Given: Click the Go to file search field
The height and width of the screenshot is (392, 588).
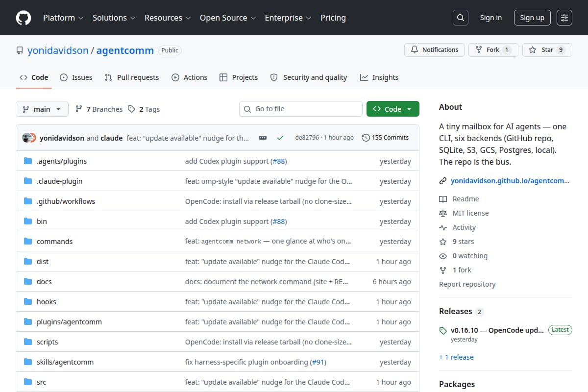Looking at the screenshot, I should click(301, 109).
